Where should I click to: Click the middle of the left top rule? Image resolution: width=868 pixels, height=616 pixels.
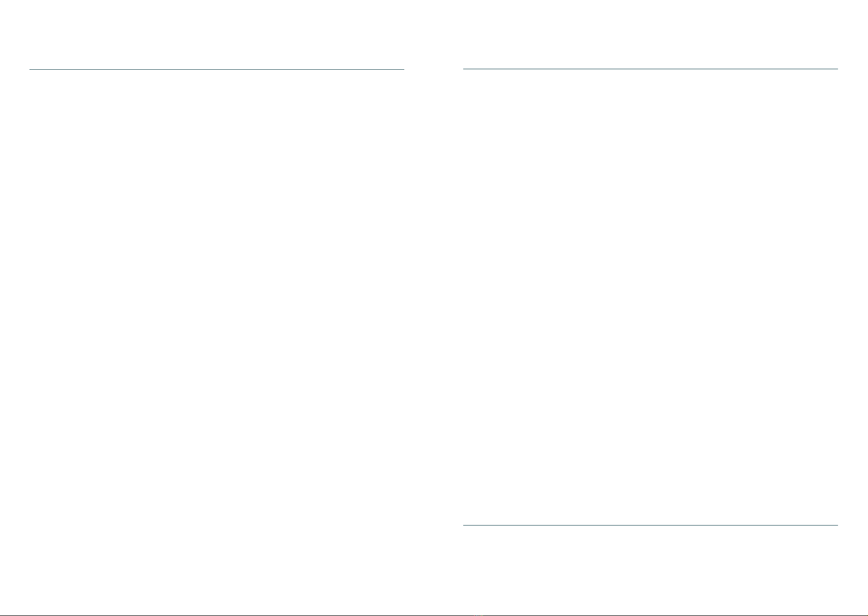coord(217,69)
